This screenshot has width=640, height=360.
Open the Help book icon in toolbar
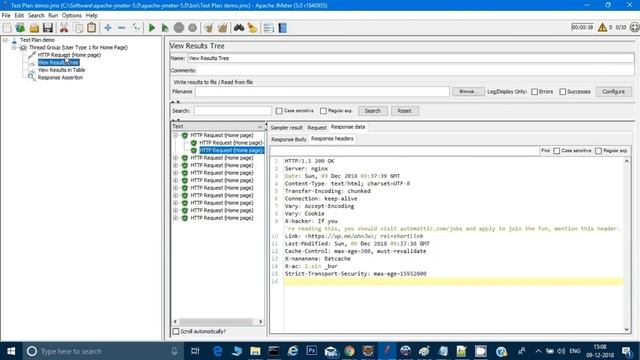coord(282,28)
